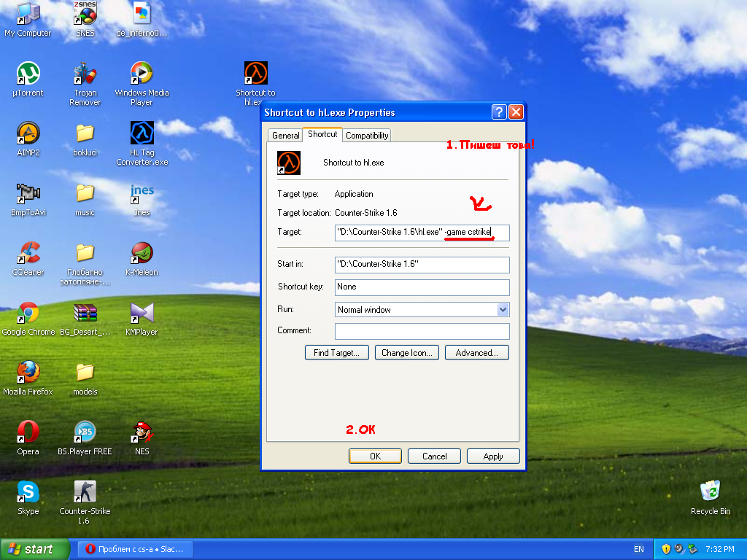Select the Jnes emulator icon
Screen dimensions: 747x560
pyautogui.click(x=142, y=198)
